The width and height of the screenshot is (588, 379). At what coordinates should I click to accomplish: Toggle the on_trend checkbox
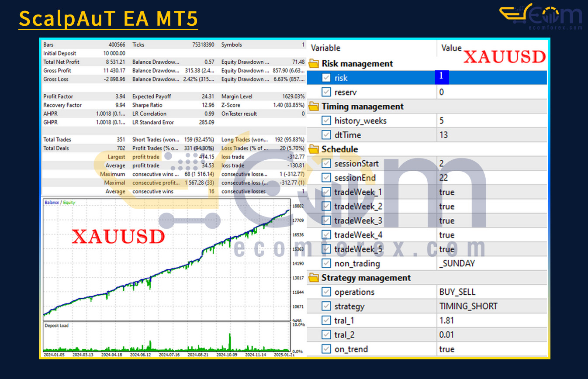click(326, 349)
